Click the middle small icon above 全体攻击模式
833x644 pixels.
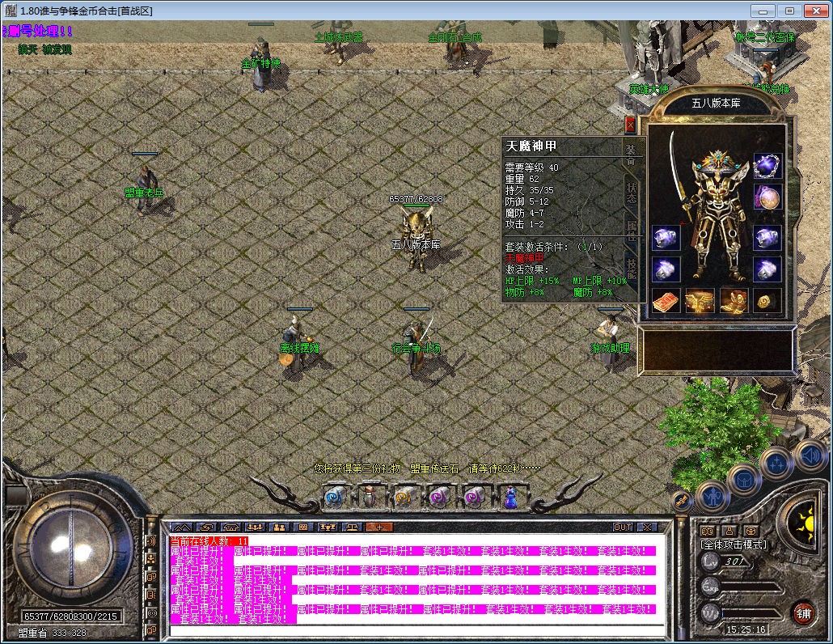click(x=729, y=531)
